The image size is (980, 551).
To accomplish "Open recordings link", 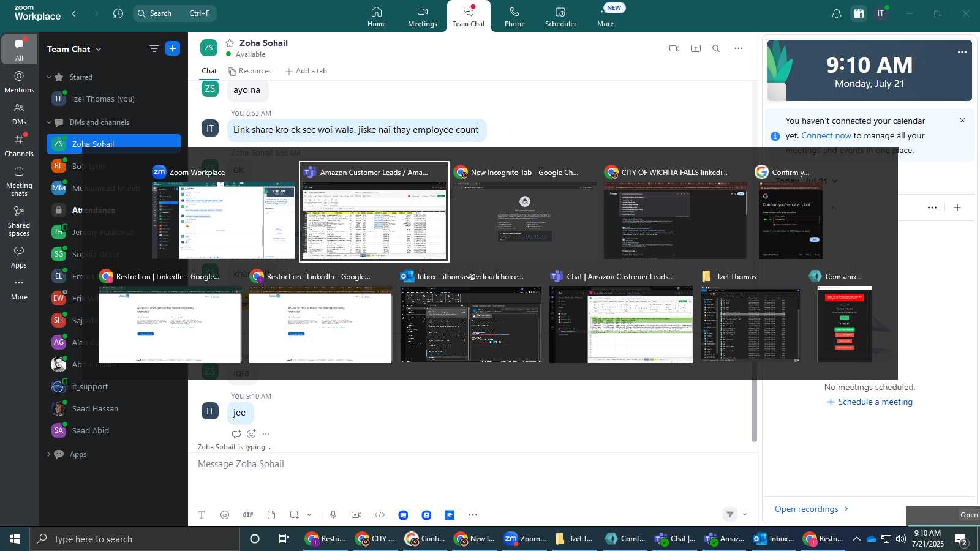I will click(812, 509).
